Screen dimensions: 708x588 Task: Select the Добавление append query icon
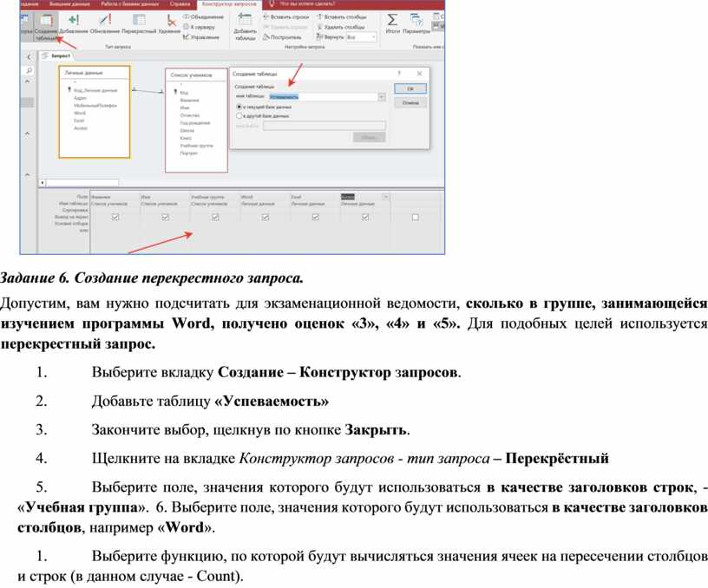[74, 24]
